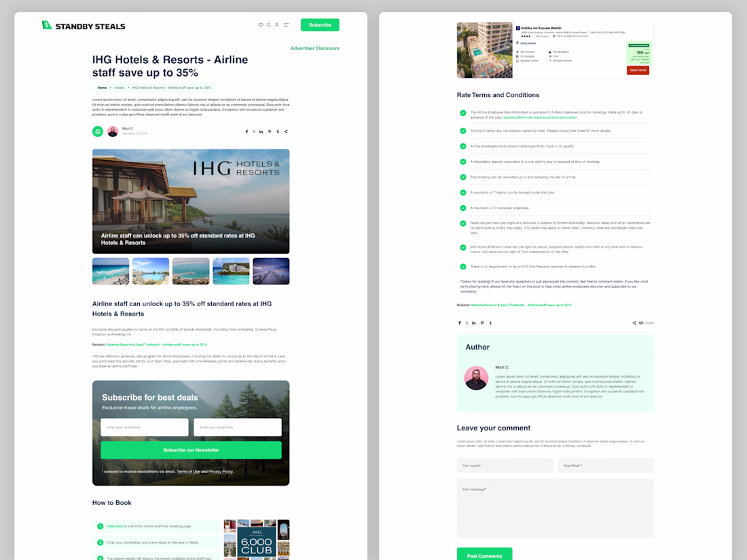Open 'special offers may require advance purchase' link
Image resolution: width=747 pixels, height=560 pixels.
pyautogui.click(x=539, y=117)
